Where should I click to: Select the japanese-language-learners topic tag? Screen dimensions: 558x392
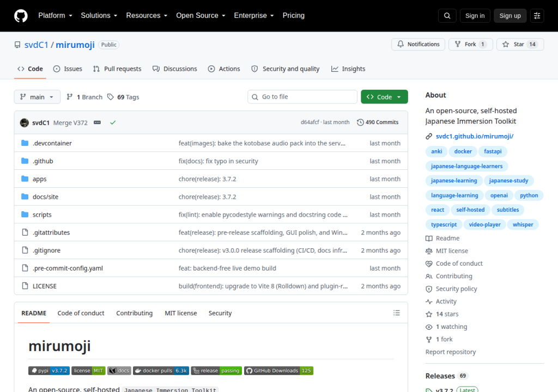(466, 166)
